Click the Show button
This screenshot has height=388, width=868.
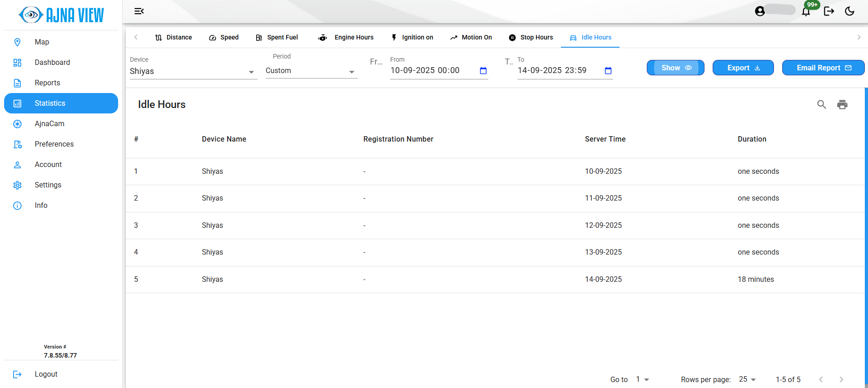675,68
